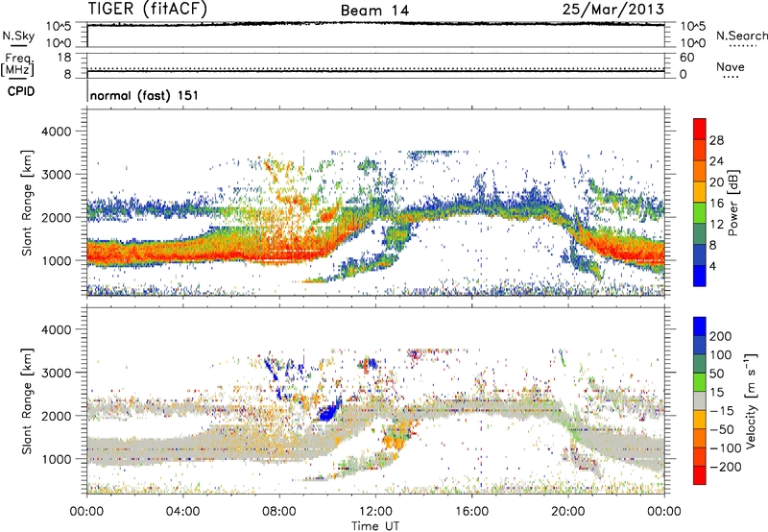Click the 'Nave' legend label
The width and height of the screenshot is (768, 532).
tap(731, 66)
